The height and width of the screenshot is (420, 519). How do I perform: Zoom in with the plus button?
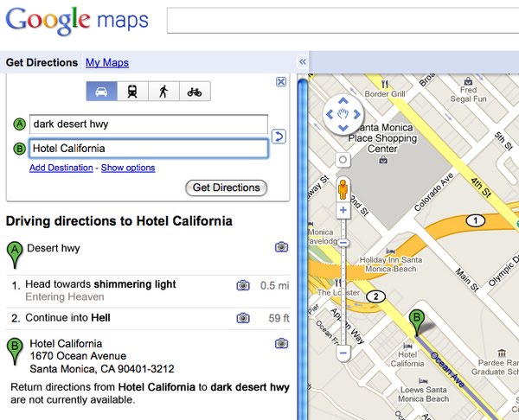pos(343,210)
